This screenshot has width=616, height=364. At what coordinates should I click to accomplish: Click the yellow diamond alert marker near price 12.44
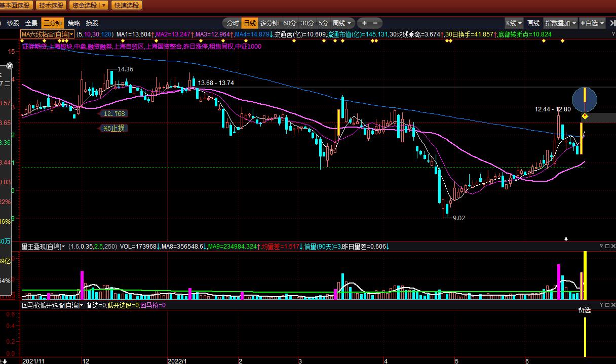(584, 116)
